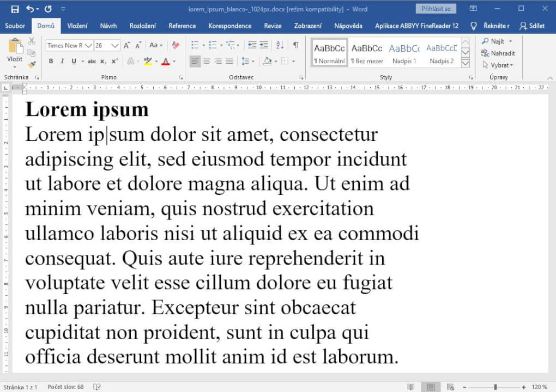Select the strikethrough icon
This screenshot has width=556, height=392.
click(91, 61)
